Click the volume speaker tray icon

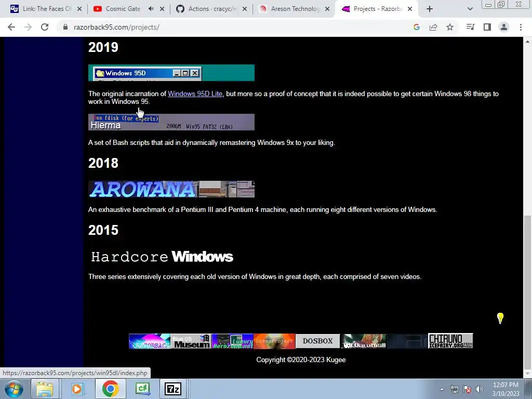coord(480,389)
